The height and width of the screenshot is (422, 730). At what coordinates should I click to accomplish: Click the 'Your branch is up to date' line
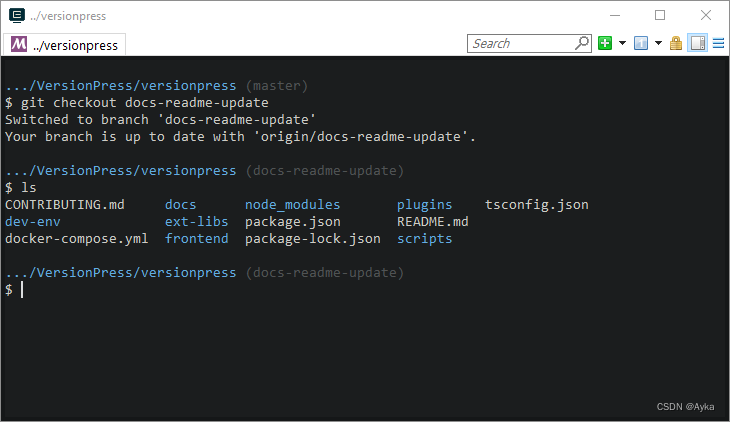[240, 136]
